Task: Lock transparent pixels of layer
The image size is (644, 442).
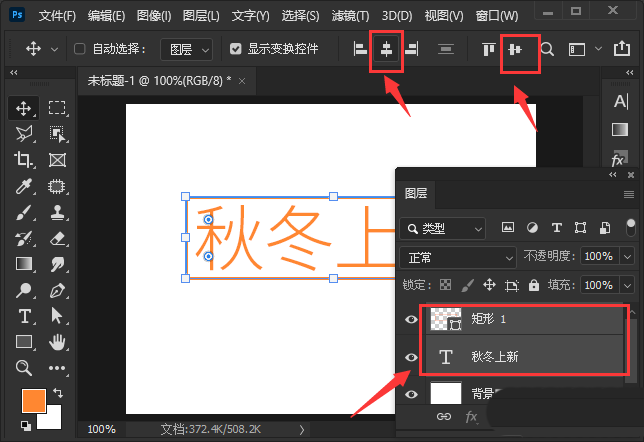Action: tap(445, 285)
